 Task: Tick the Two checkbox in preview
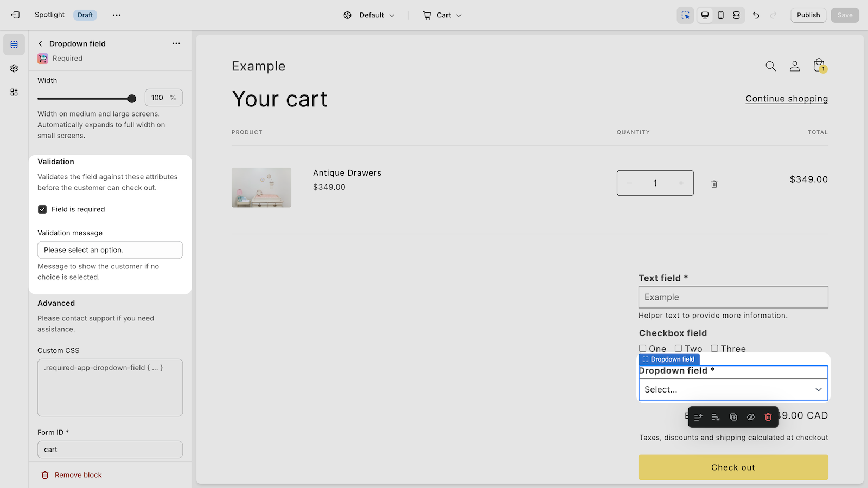[x=678, y=349]
